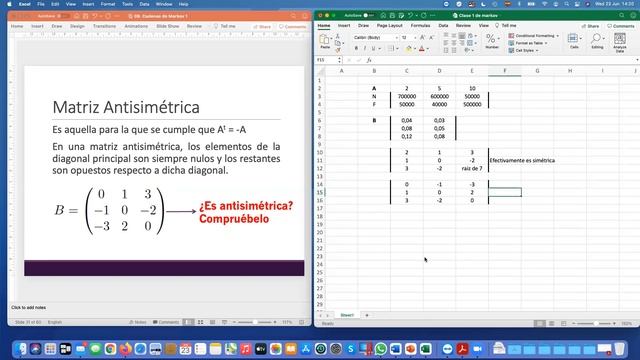This screenshot has height=360, width=640.
Task: Apply Italic formatting in Excel ribbon
Action: tap(364, 49)
